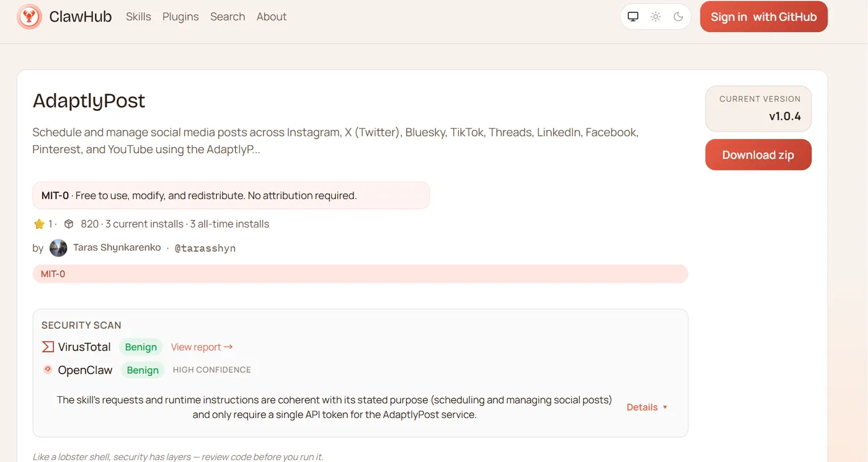Click the ClawHub lobster logo icon
This screenshot has height=462, width=868.
[x=29, y=17]
